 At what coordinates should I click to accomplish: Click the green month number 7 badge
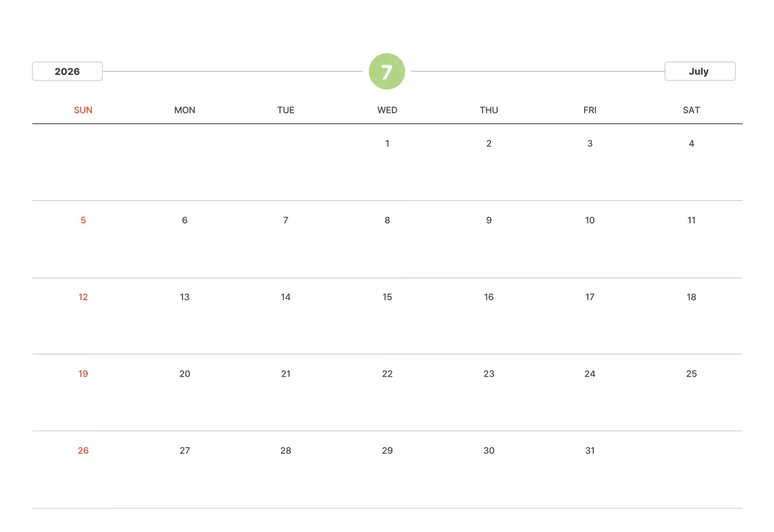[387, 71]
